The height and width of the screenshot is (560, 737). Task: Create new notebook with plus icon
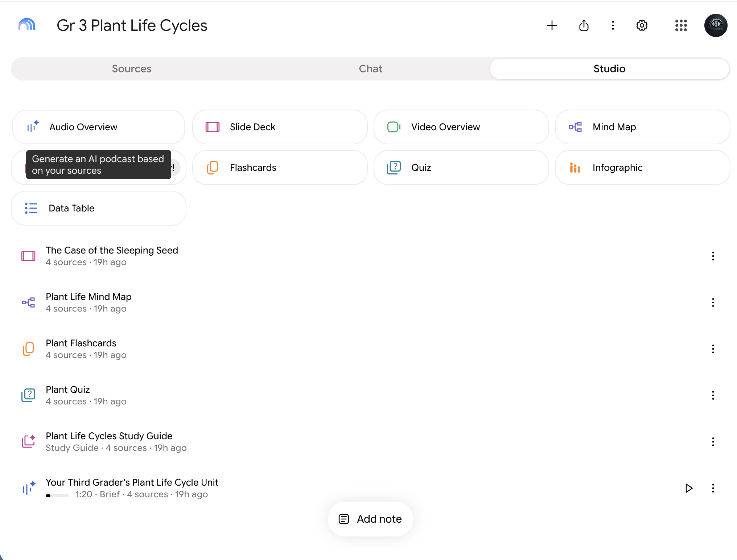[x=552, y=25]
